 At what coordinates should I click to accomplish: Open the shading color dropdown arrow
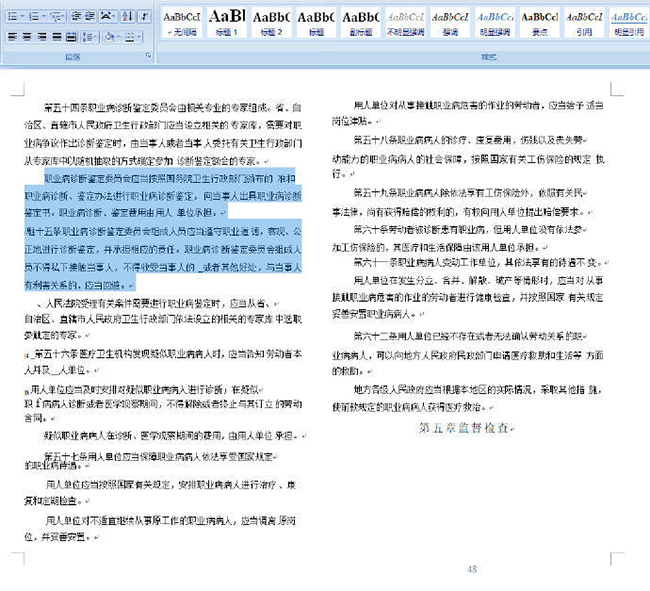coord(119,37)
